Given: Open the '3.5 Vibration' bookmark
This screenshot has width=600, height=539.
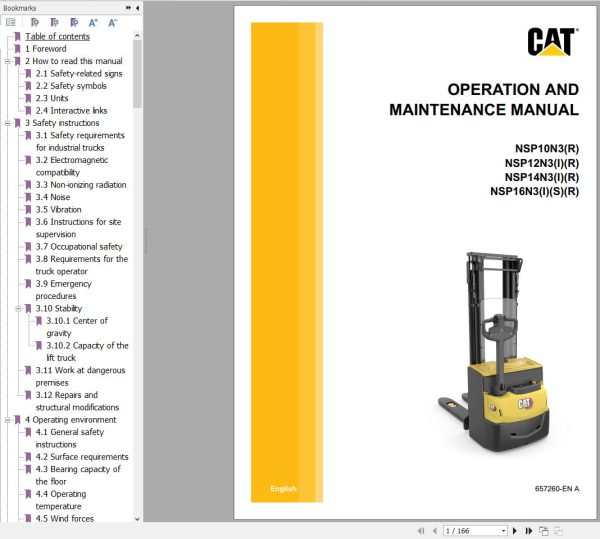Looking at the screenshot, I should 59,209.
